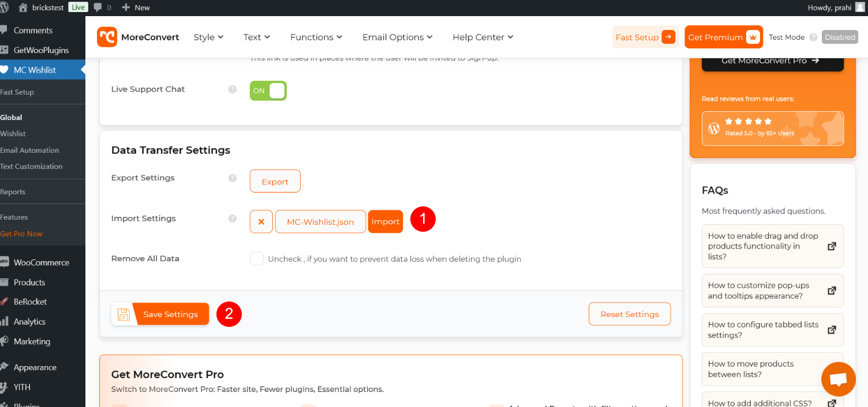This screenshot has width=868, height=407.
Task: Open Text Customization in the sidebar
Action: (x=31, y=167)
